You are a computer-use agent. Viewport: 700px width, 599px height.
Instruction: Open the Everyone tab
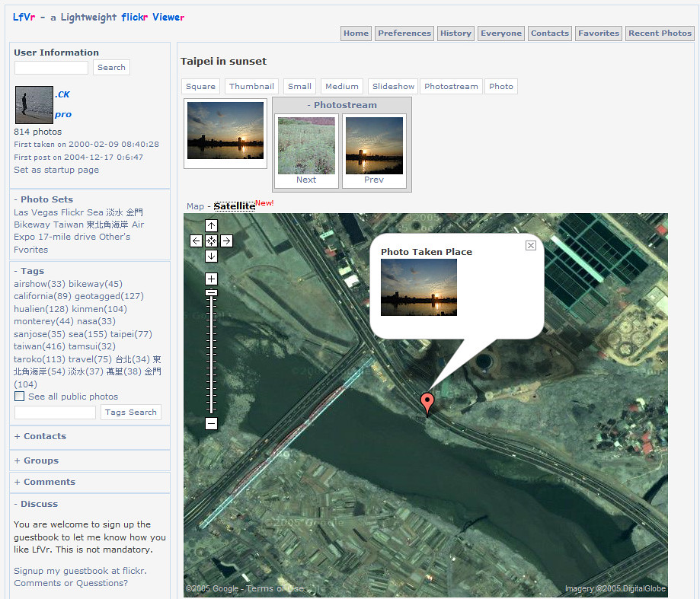pos(501,33)
